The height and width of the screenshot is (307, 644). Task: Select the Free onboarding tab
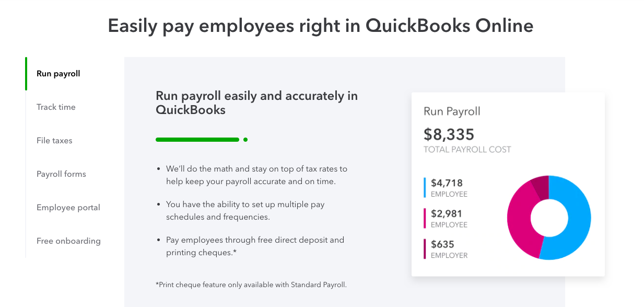click(x=68, y=241)
